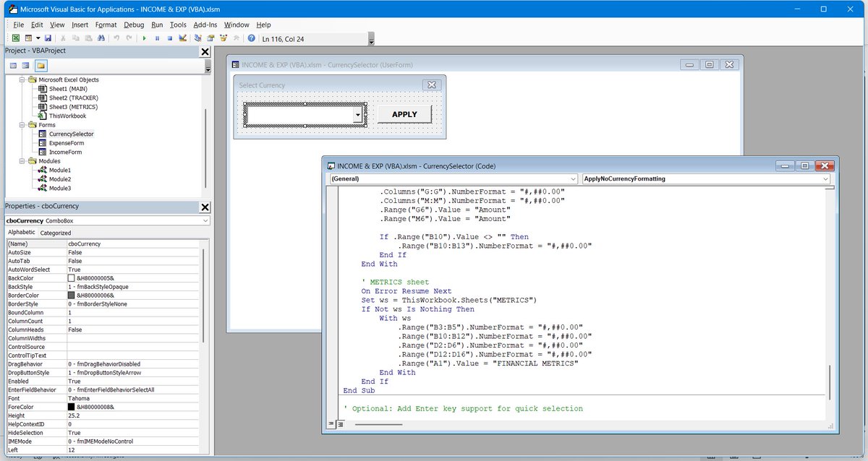Open the ApplyNoCurrencyFormatting procedure dropdown
Image resolution: width=868 pixels, height=461 pixels.
pos(825,178)
